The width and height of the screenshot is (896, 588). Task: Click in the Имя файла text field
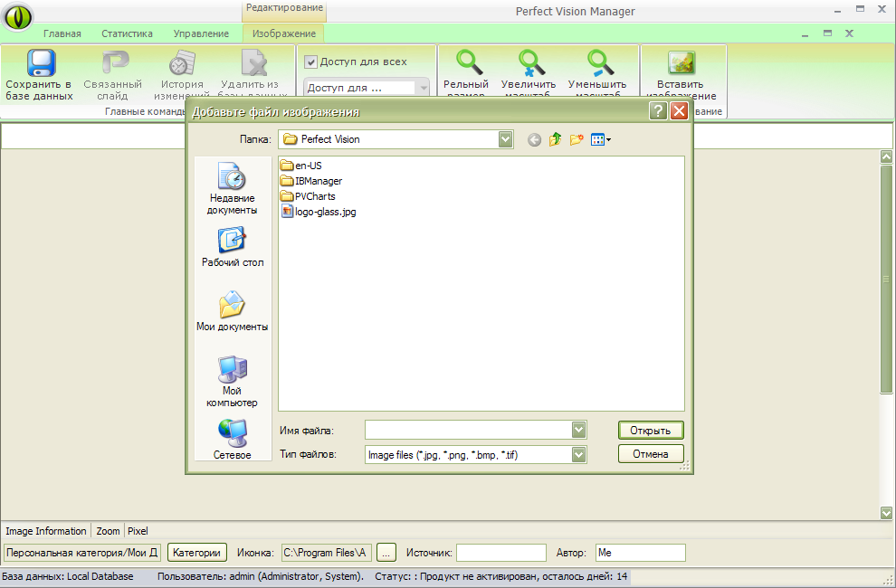point(468,430)
